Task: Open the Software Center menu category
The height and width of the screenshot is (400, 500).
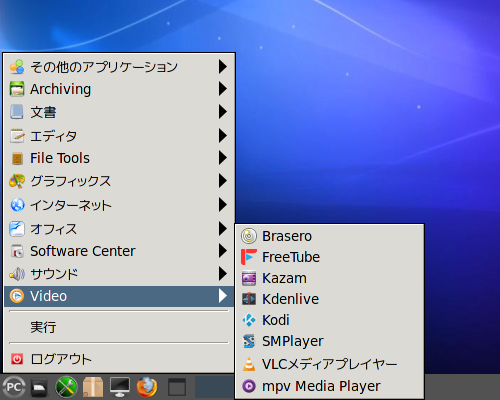Action: [x=119, y=251]
